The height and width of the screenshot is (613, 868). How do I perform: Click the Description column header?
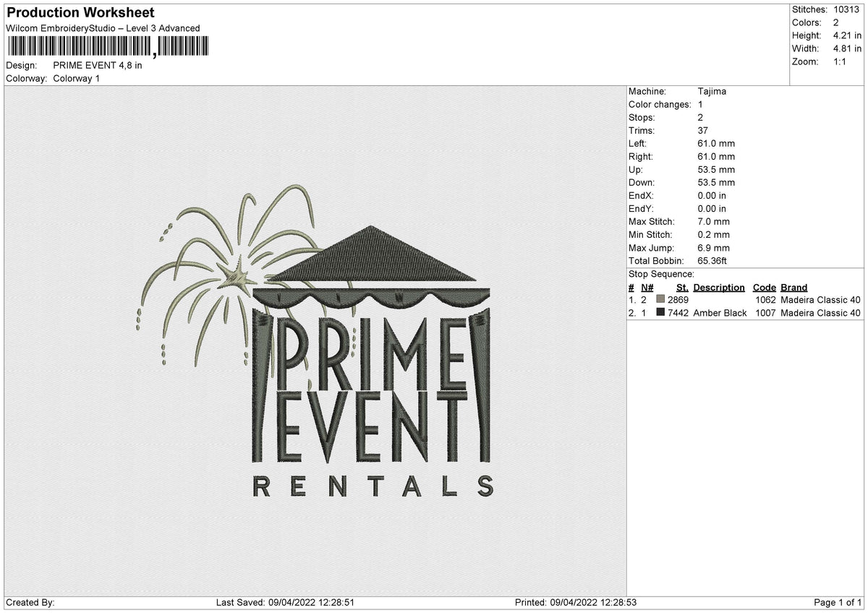pyautogui.click(x=718, y=287)
